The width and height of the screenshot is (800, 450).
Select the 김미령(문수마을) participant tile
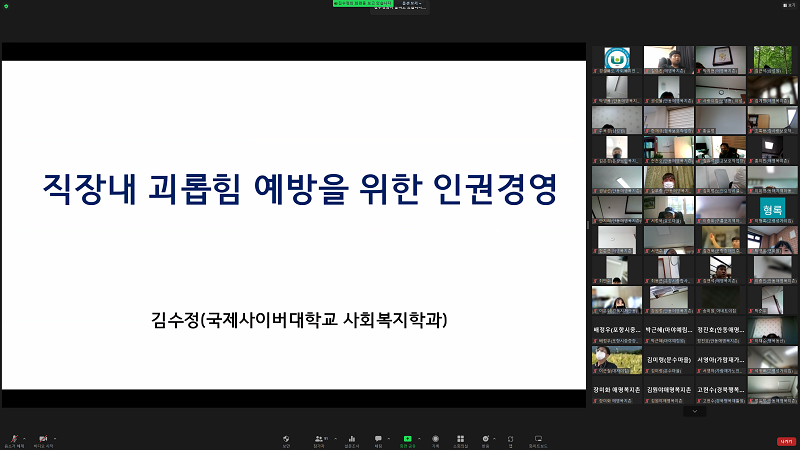click(669, 360)
